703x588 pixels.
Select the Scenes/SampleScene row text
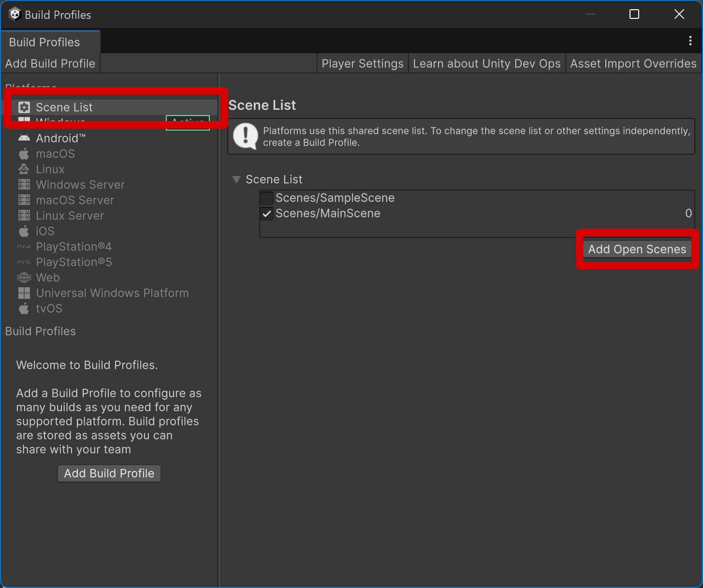tap(335, 198)
